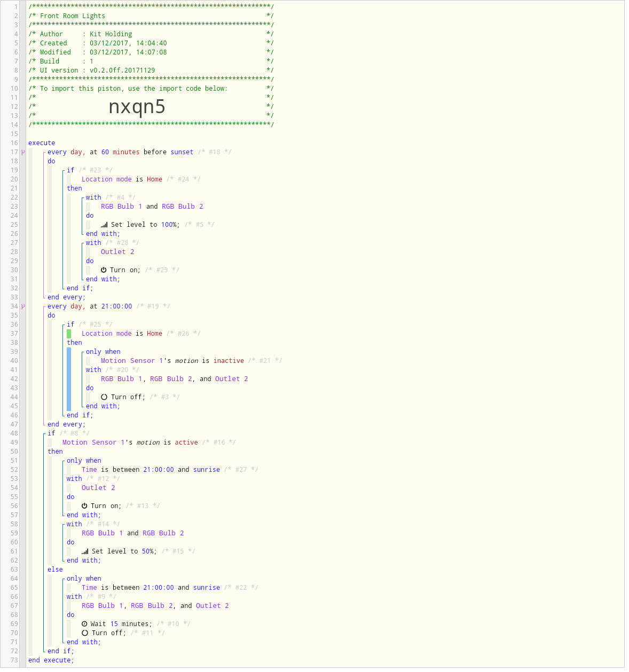This screenshot has height=672, width=629.
Task: Click '21:00:00' in time restriction #27
Action: click(159, 470)
